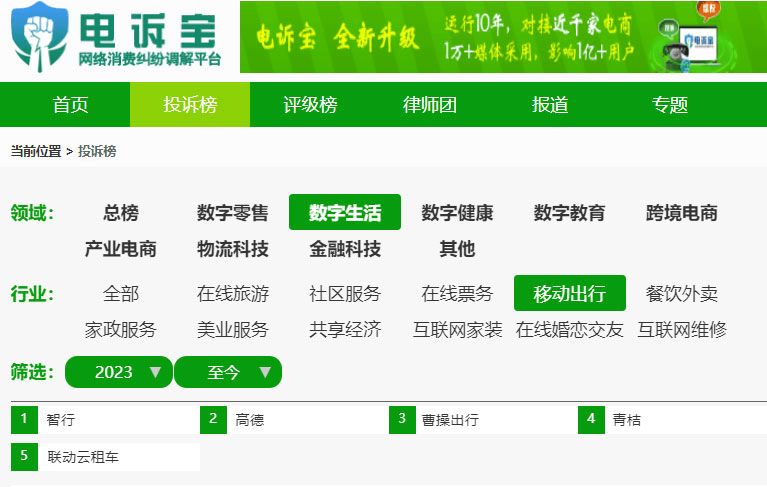
Task: Select the 报道 navigation item
Action: [x=550, y=105]
